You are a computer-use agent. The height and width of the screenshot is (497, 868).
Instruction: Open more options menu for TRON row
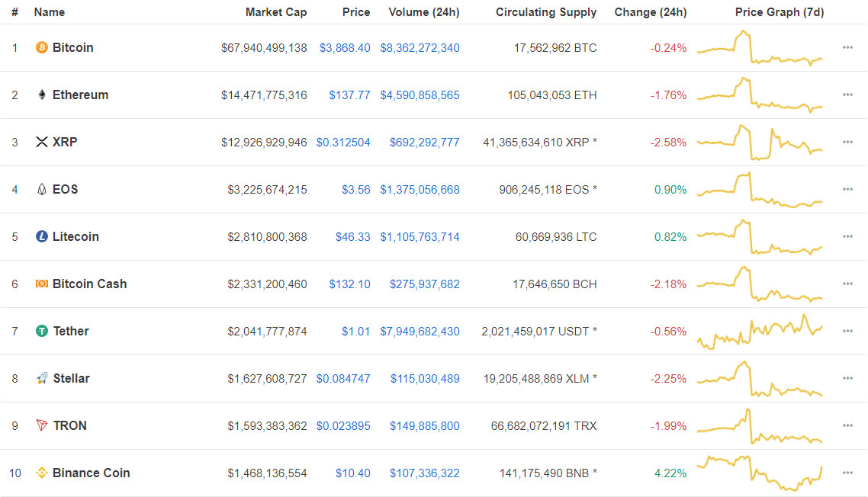(x=847, y=425)
